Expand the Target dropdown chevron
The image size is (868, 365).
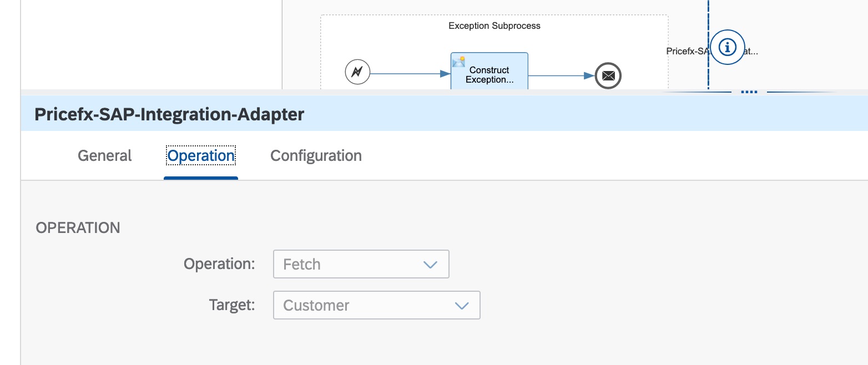[x=462, y=306]
